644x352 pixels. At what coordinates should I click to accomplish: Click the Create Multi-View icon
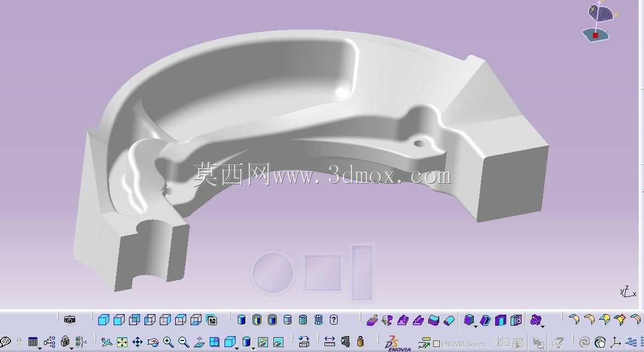click(215, 342)
